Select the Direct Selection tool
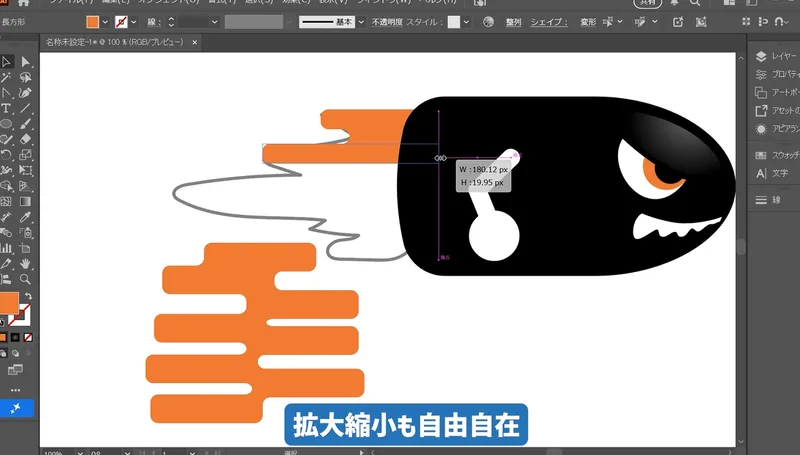800x455 pixels. point(26,62)
